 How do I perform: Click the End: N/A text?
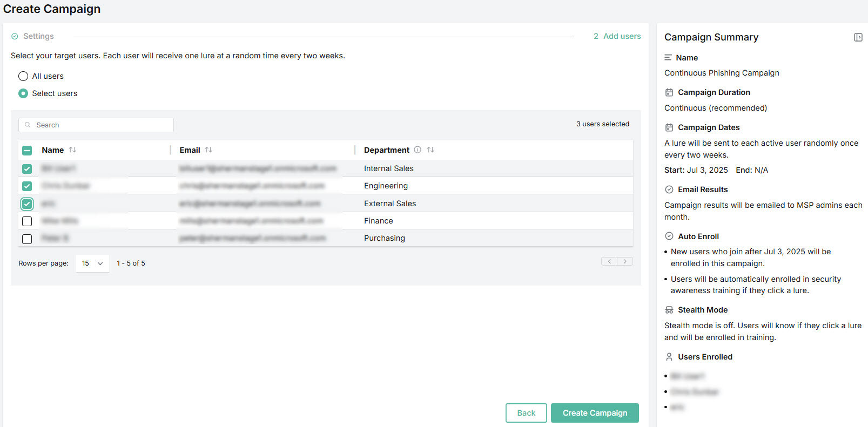pyautogui.click(x=752, y=170)
